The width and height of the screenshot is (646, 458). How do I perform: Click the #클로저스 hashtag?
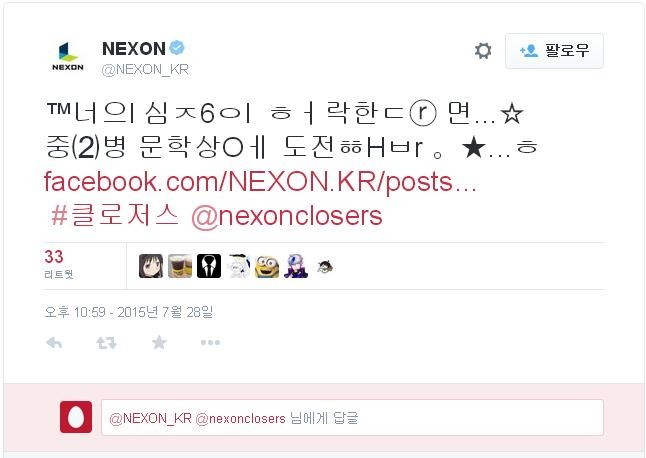click(115, 215)
